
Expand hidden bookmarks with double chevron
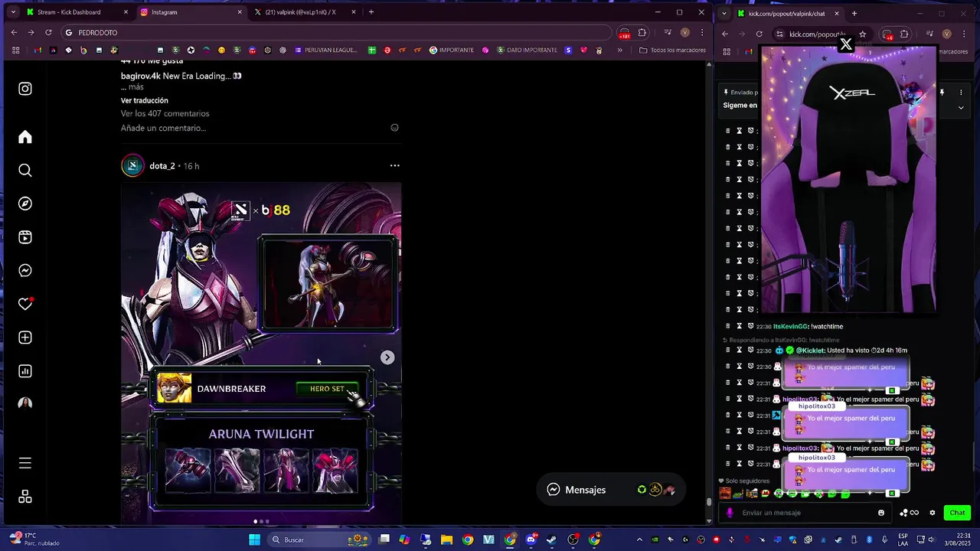[619, 51]
